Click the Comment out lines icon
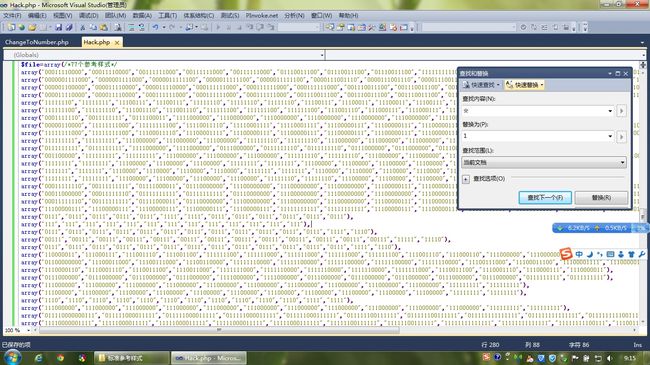650x365 pixels. point(131,27)
